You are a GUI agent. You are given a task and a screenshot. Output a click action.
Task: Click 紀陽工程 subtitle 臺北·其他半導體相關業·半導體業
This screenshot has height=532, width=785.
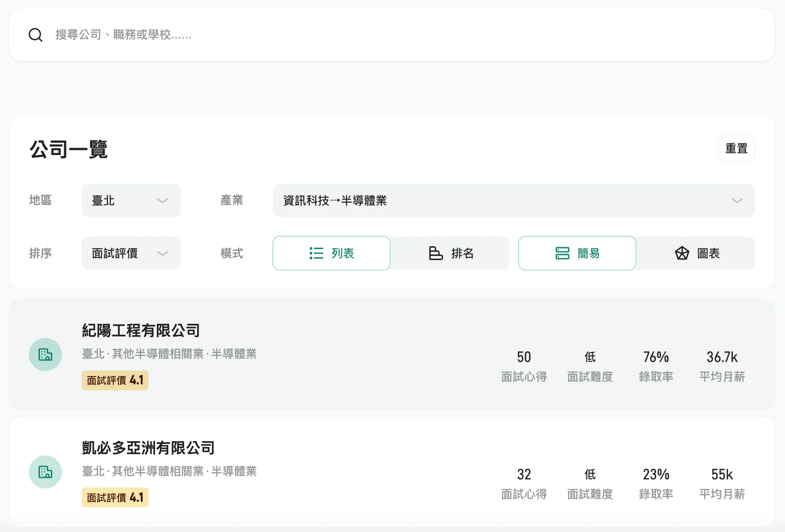(x=169, y=354)
